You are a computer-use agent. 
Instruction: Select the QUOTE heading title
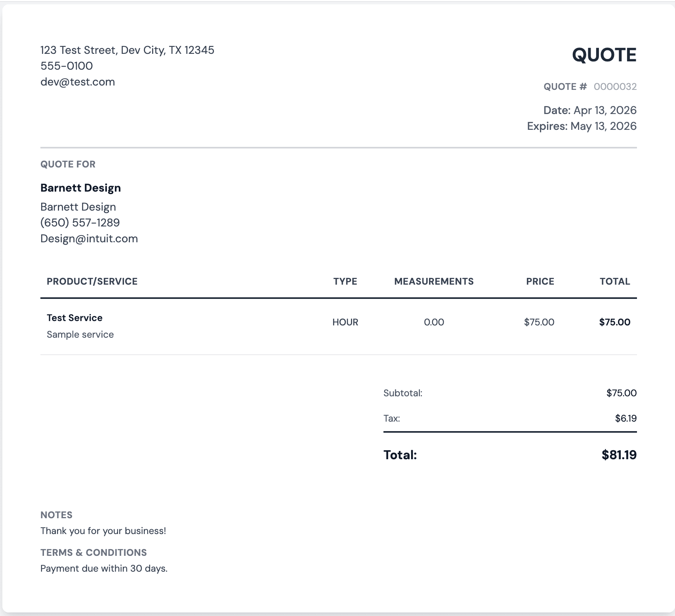(604, 55)
